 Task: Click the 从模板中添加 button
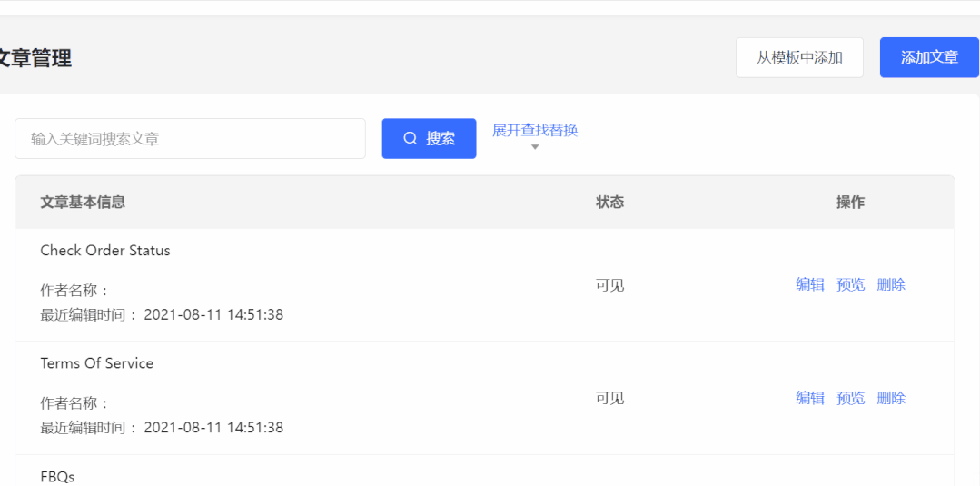[799, 57]
